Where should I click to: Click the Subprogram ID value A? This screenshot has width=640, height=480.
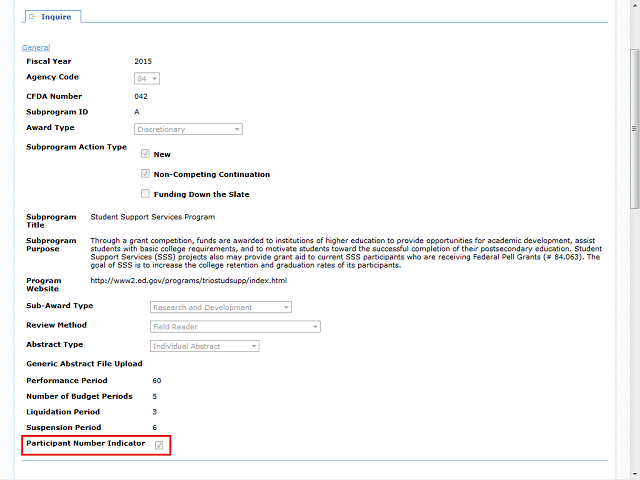pos(137,112)
